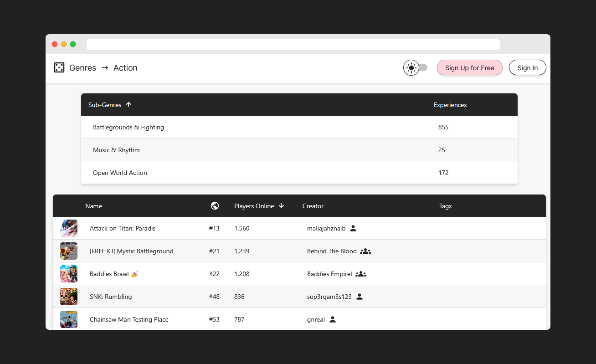Image resolution: width=596 pixels, height=364 pixels.
Task: Open Attack on Titan: Paradis thumbnail
Action: tap(69, 228)
